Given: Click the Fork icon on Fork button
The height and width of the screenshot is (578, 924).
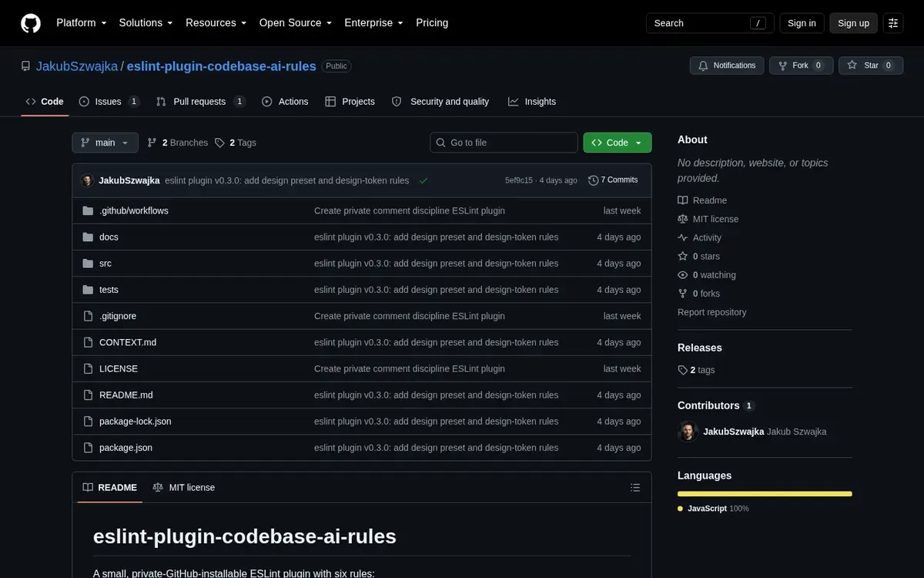Looking at the screenshot, I should pyautogui.click(x=783, y=66).
